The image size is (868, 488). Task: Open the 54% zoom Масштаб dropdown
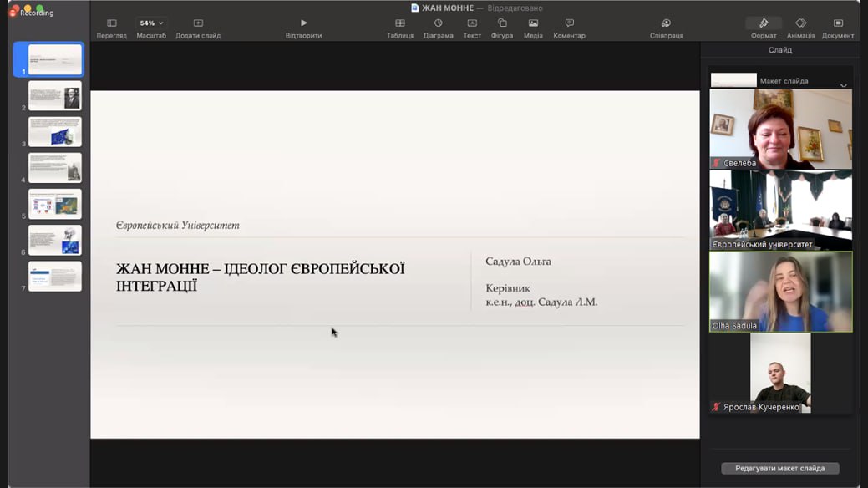click(151, 23)
